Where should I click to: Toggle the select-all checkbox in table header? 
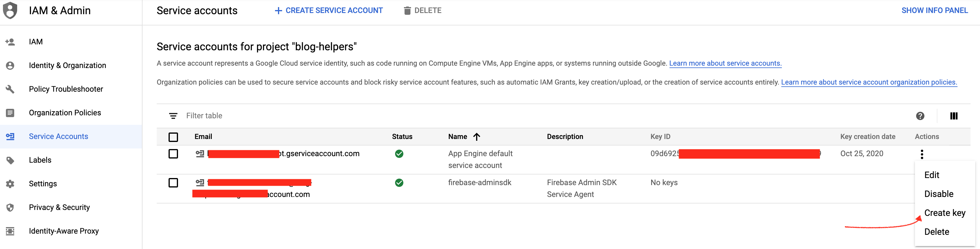[x=173, y=137]
